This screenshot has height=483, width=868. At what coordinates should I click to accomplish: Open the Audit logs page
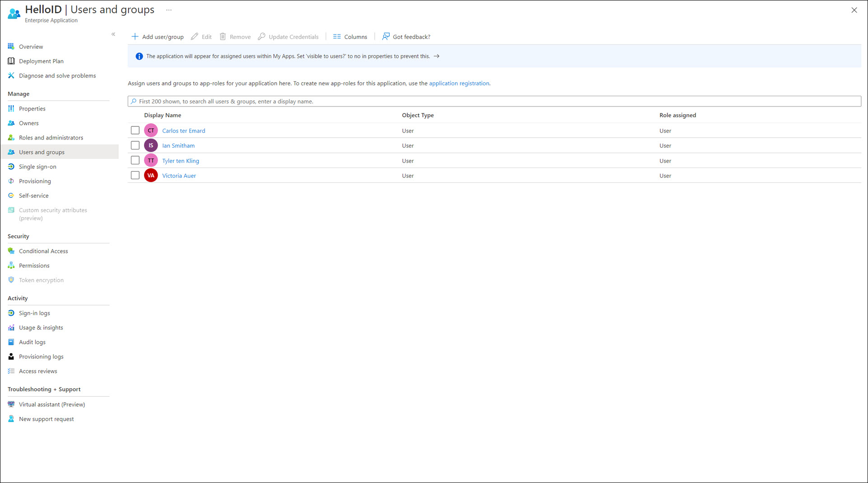pos(32,342)
